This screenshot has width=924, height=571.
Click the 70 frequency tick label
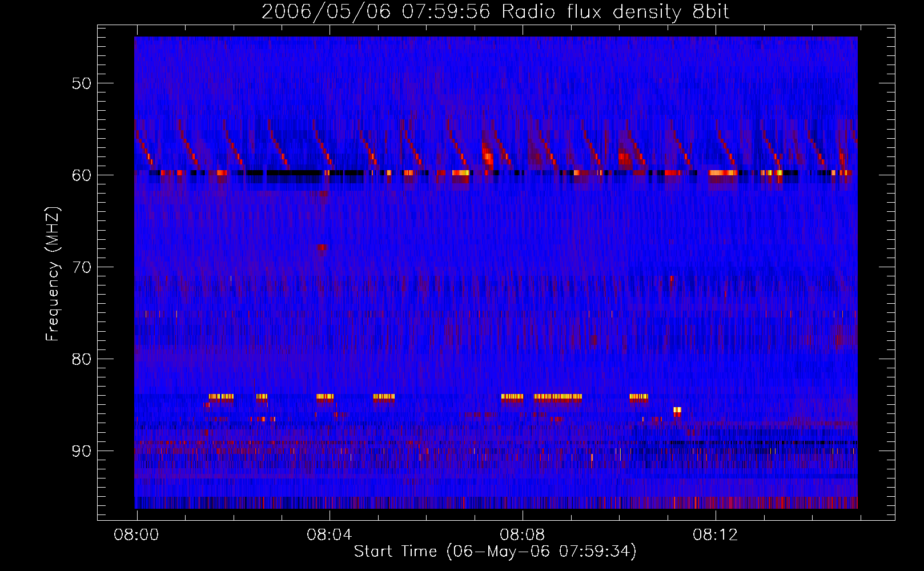[x=81, y=267]
